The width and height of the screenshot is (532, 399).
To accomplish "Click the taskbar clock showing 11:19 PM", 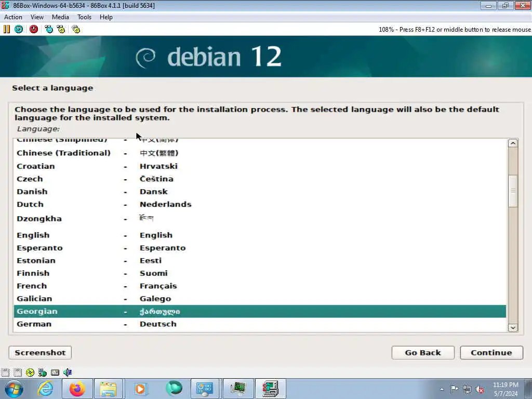I will pos(505,389).
